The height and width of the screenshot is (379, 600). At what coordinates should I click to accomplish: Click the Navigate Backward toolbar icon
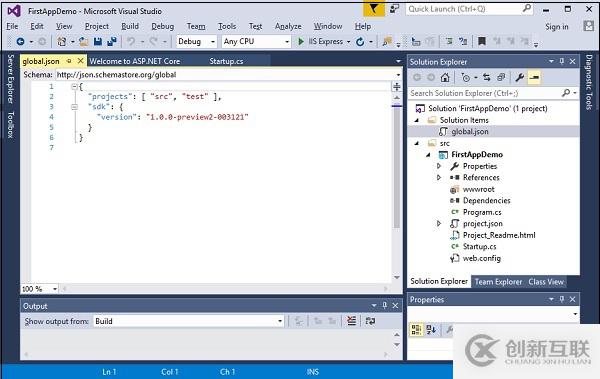pyautogui.click(x=21, y=41)
